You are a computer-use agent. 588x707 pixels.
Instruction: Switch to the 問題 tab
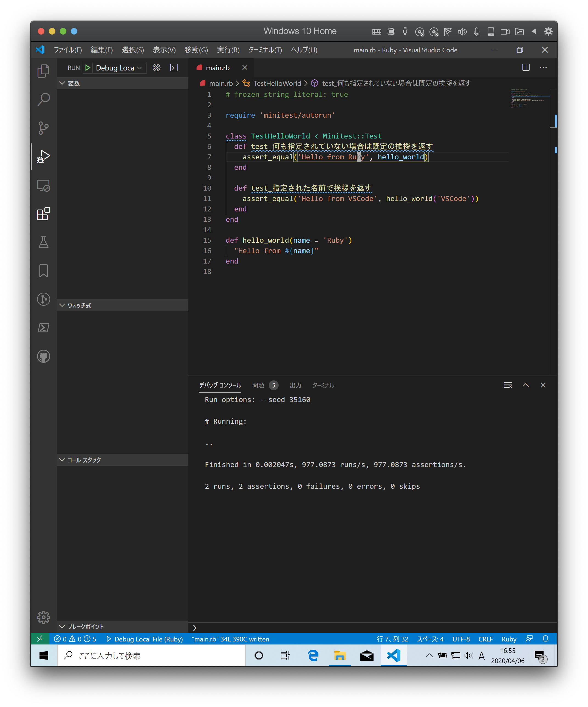[258, 385]
